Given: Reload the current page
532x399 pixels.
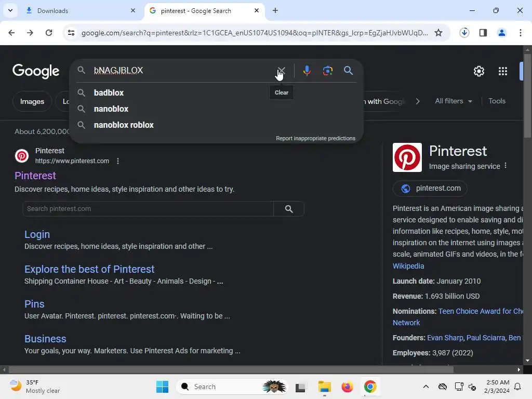Looking at the screenshot, I should (49, 33).
